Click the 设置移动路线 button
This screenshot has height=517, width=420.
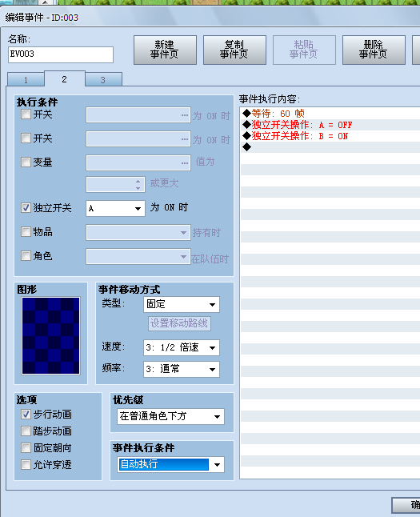coord(179,323)
